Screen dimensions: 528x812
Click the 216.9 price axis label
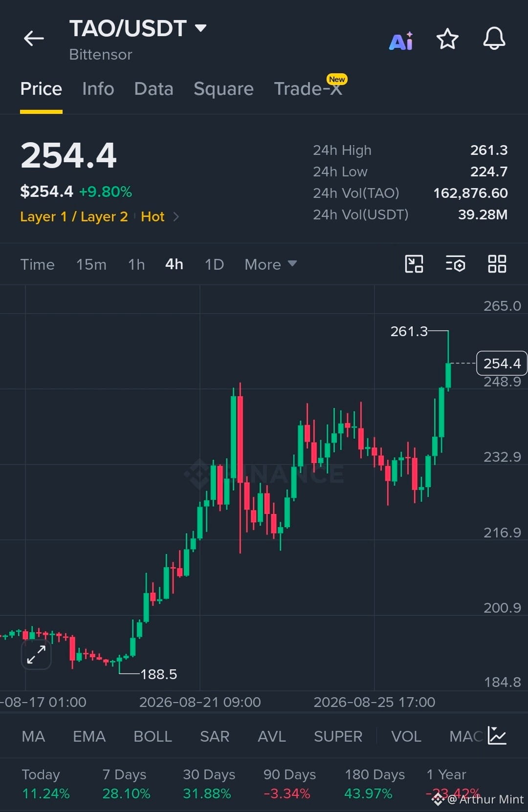coord(502,533)
